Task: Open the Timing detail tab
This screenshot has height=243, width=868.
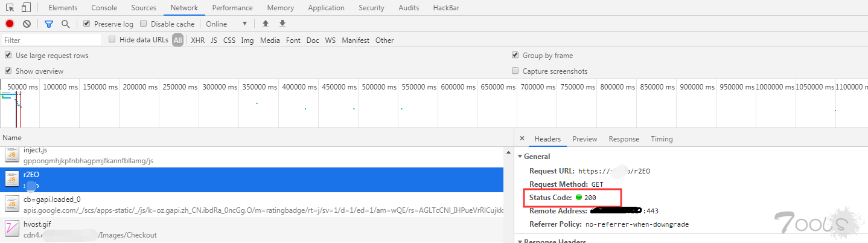Action: coord(662,139)
